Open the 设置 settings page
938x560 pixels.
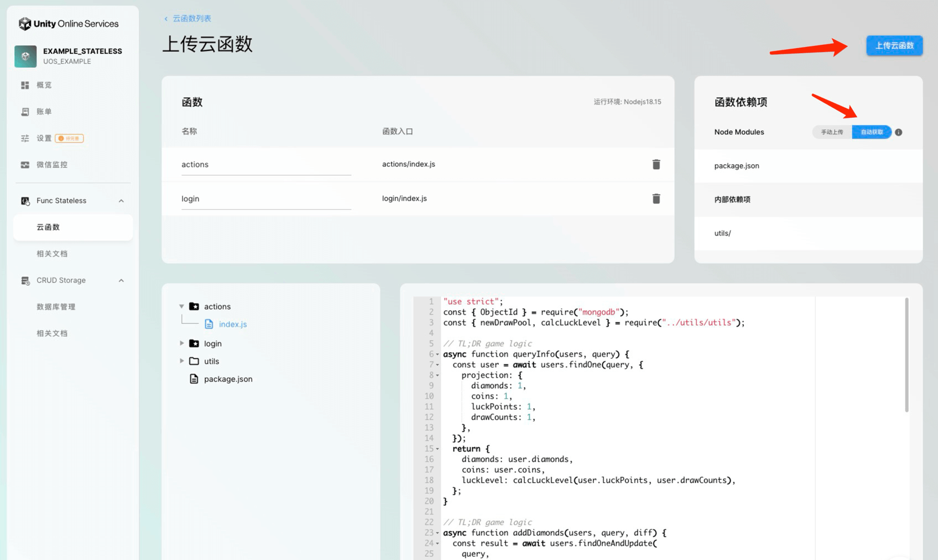(x=44, y=138)
